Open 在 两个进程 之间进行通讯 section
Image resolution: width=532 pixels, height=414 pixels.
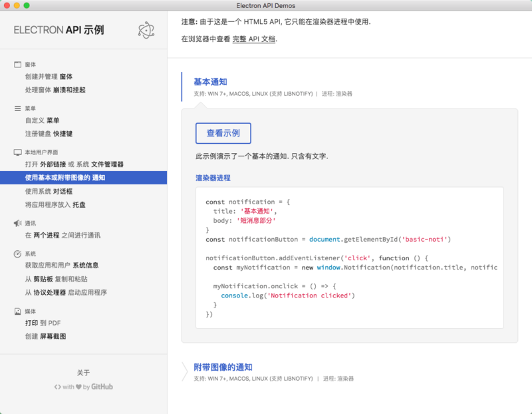pyautogui.click(x=63, y=236)
